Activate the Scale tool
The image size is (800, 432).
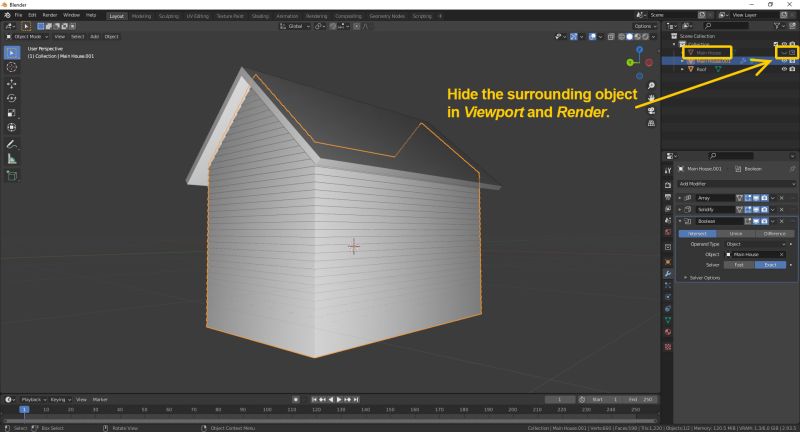[12, 113]
